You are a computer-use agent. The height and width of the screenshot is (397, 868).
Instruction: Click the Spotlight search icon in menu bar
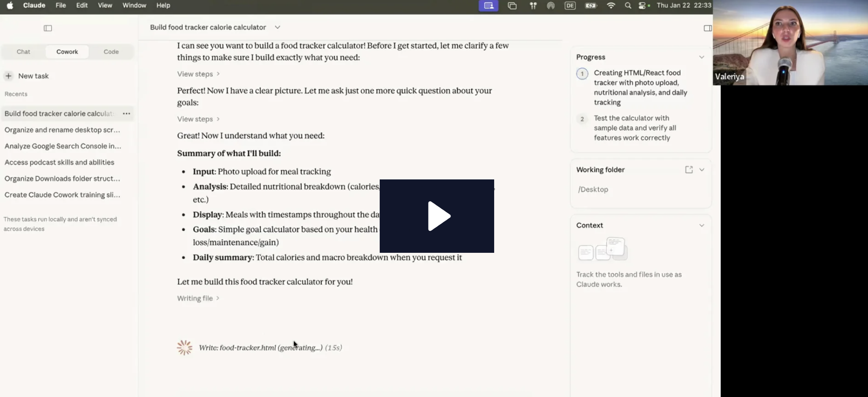click(x=628, y=6)
